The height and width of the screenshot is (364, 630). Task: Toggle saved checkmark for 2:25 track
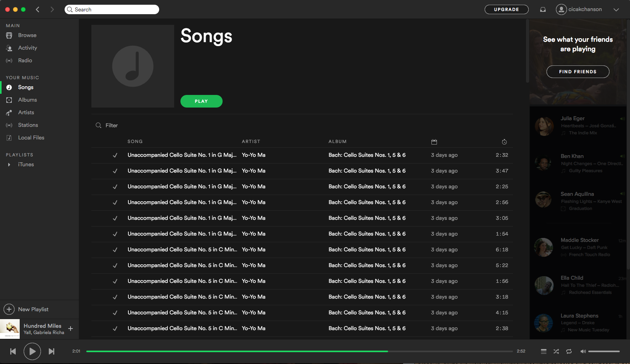pyautogui.click(x=115, y=187)
